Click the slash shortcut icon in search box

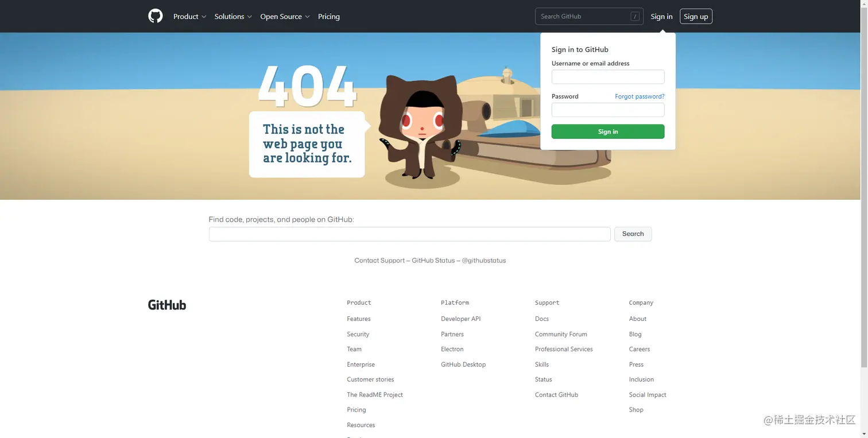(635, 17)
